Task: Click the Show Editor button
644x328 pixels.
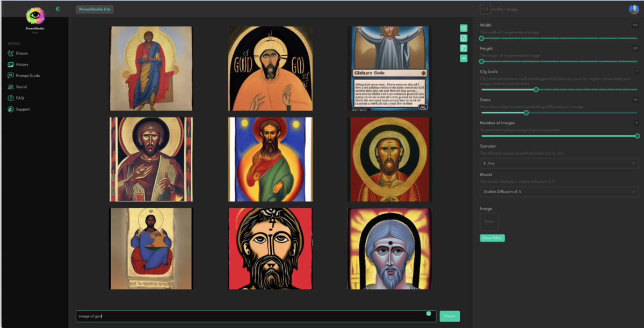Action: (492, 238)
